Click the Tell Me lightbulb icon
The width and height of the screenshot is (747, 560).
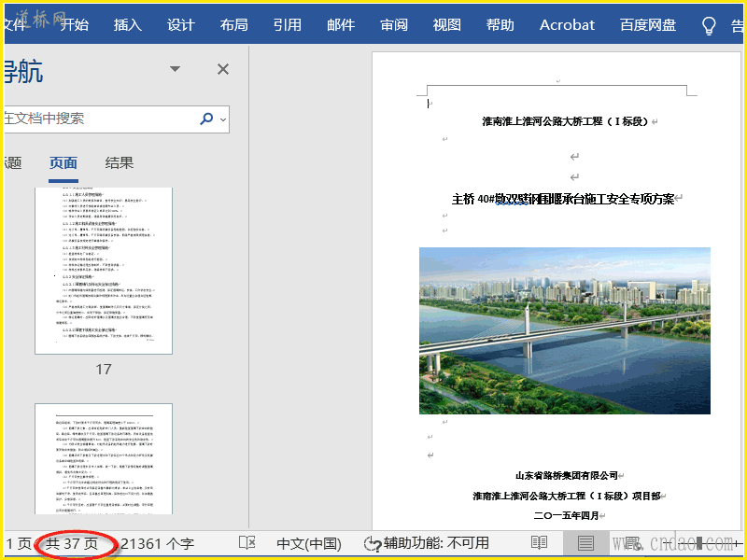[x=710, y=25]
